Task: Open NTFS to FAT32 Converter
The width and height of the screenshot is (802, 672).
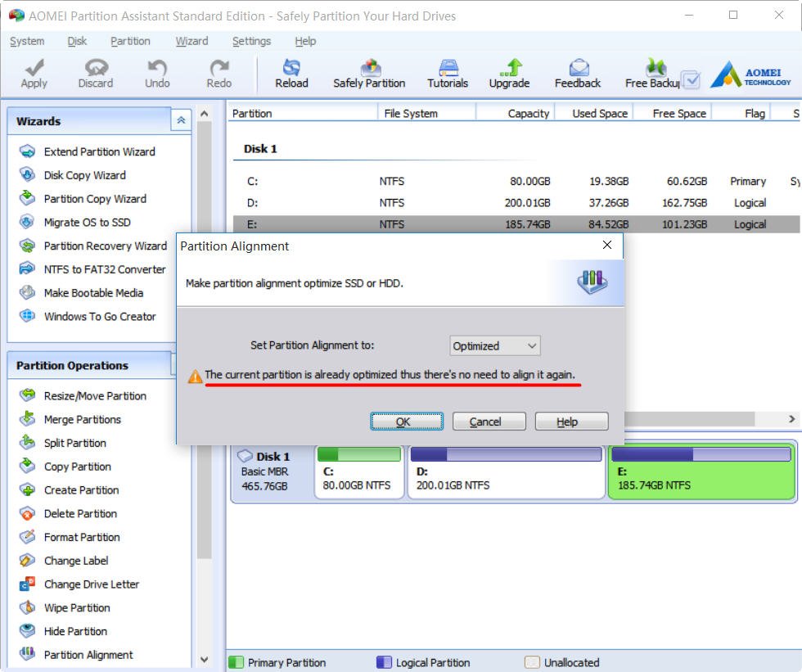Action: (x=105, y=269)
